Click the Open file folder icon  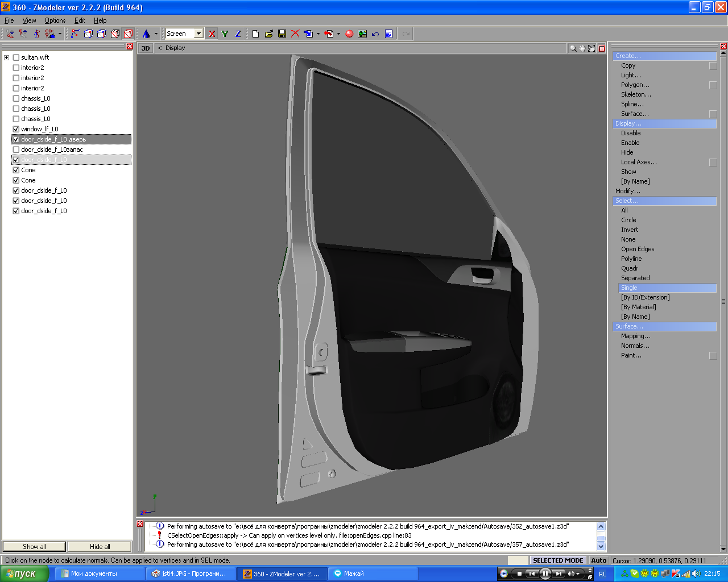[269, 34]
